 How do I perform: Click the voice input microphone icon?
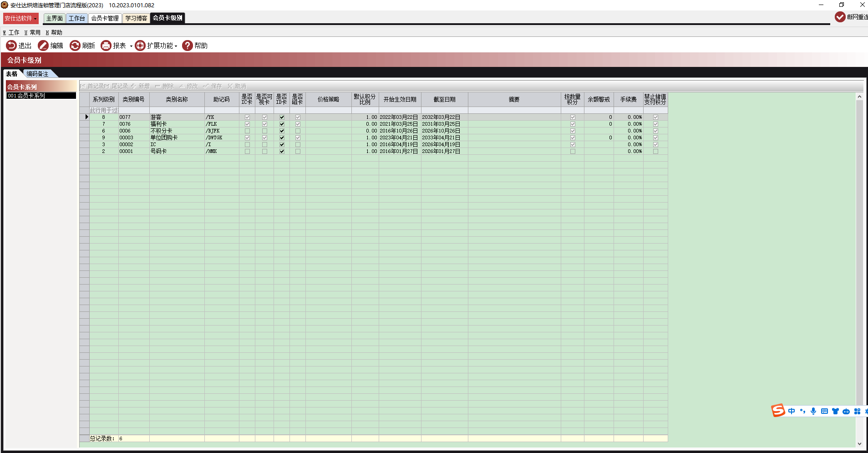point(813,411)
